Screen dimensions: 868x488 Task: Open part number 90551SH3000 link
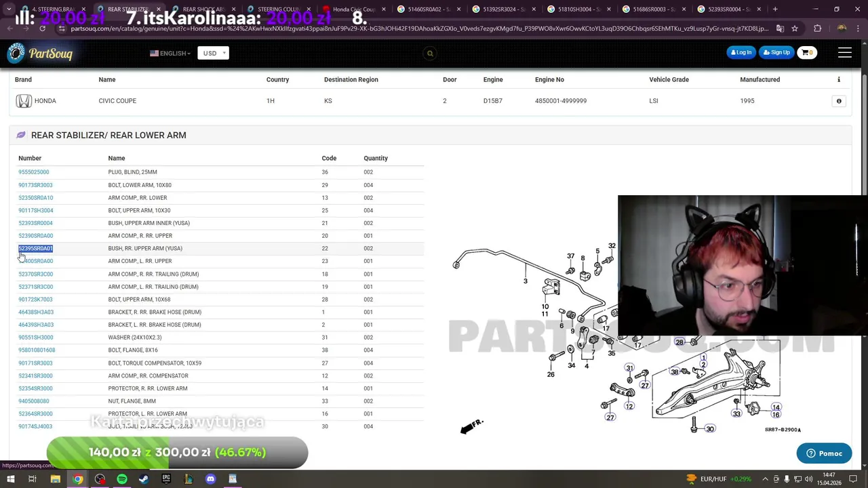click(x=35, y=338)
